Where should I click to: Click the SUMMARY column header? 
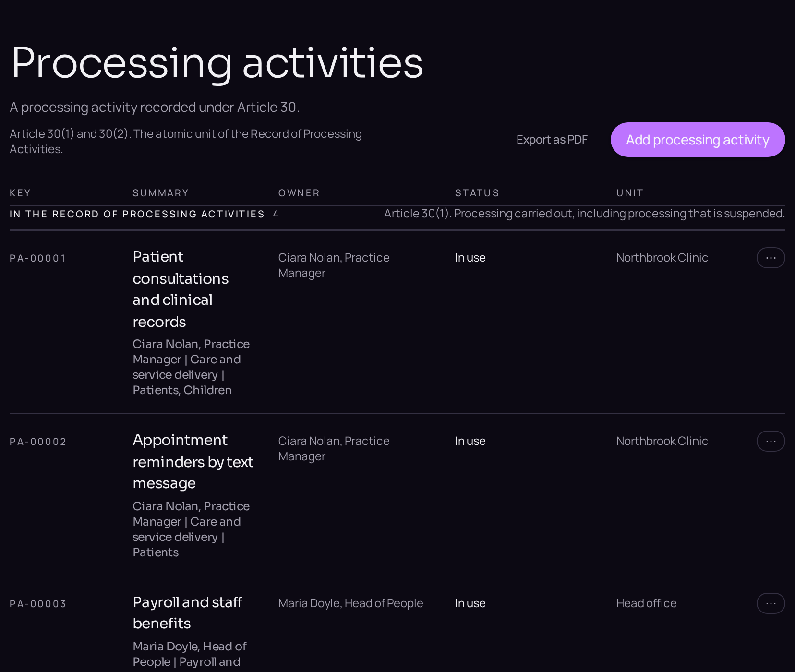coord(160,193)
